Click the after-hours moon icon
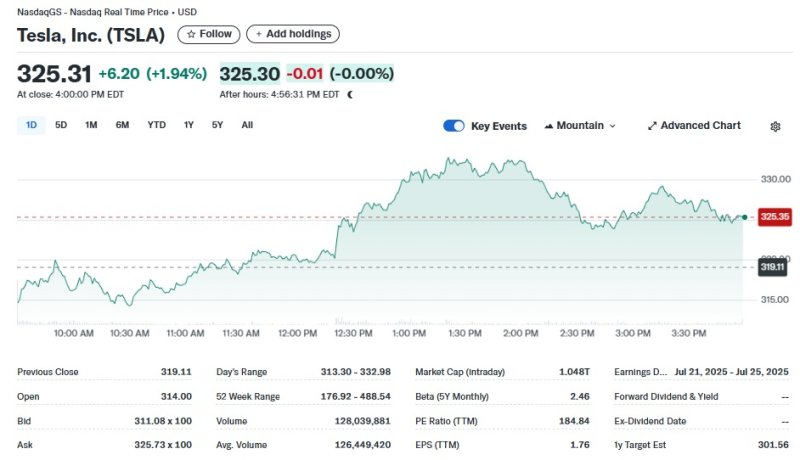The image size is (800, 460). 350,95
